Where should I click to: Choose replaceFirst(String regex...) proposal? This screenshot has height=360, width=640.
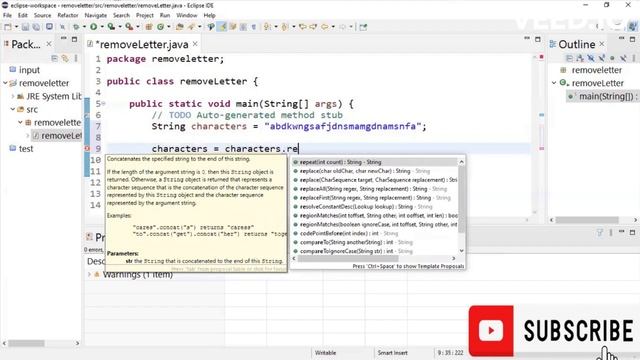(x=375, y=198)
